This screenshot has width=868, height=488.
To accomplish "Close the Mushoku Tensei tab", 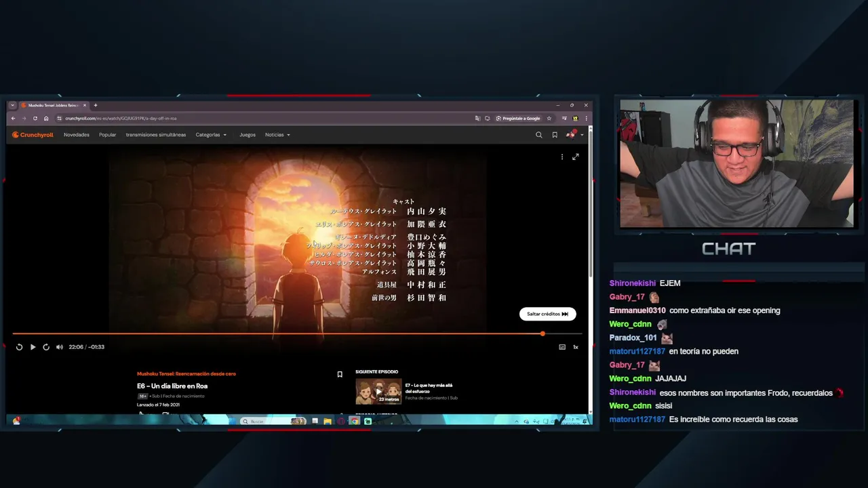I will pyautogui.click(x=84, y=105).
